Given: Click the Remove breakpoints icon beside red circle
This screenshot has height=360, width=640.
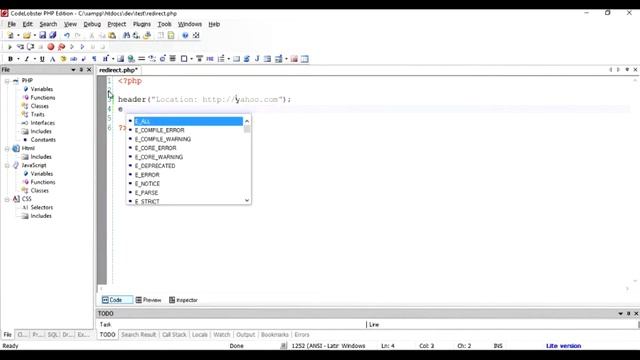Looking at the screenshot, I should pyautogui.click(x=61, y=47).
